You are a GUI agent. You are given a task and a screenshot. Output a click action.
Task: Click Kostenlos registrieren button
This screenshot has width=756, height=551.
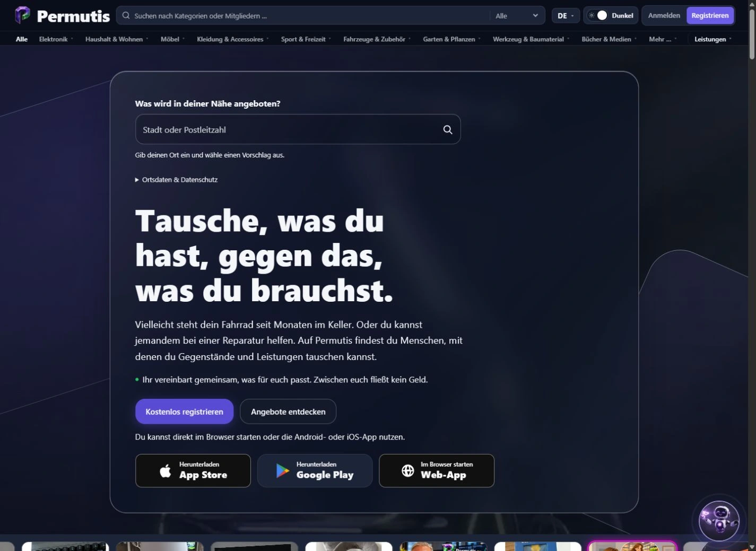(x=184, y=412)
